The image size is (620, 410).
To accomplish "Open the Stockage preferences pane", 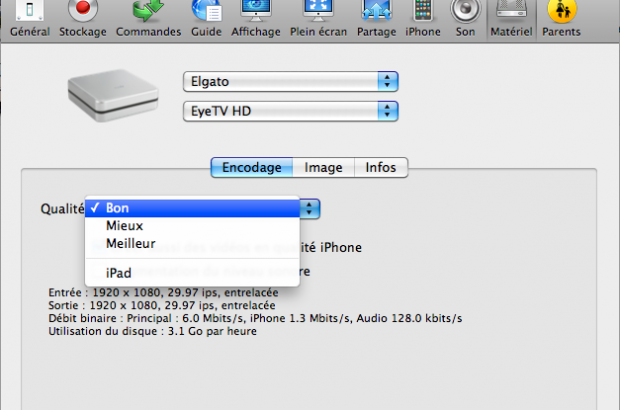I will point(81,16).
